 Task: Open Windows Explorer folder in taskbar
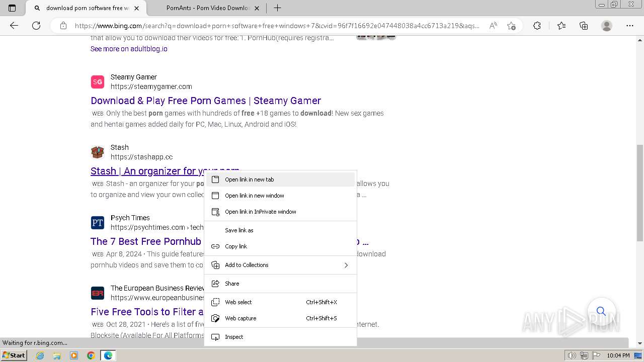tap(57, 355)
